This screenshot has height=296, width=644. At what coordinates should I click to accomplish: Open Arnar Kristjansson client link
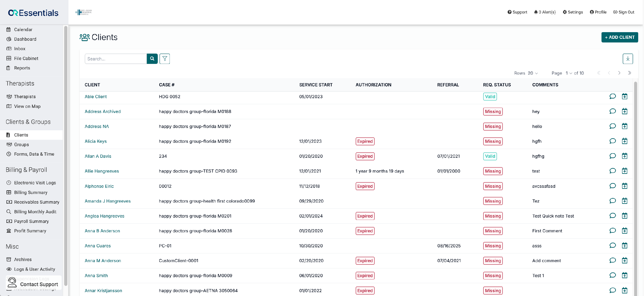103,290
